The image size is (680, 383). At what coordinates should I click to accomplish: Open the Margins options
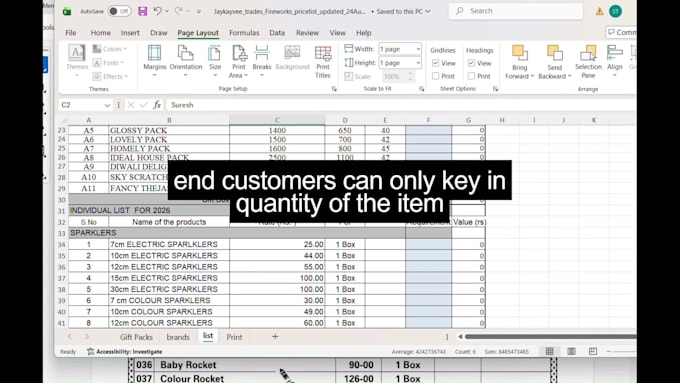[154, 61]
